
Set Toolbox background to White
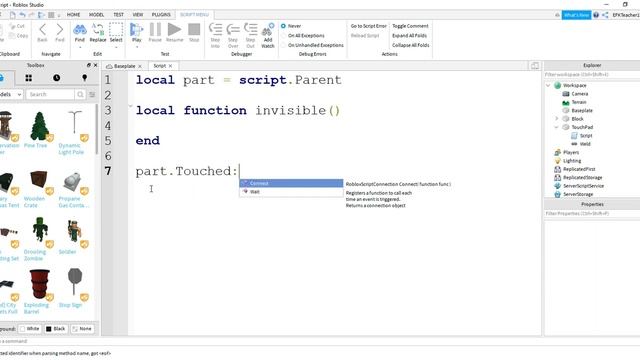[x=29, y=329]
